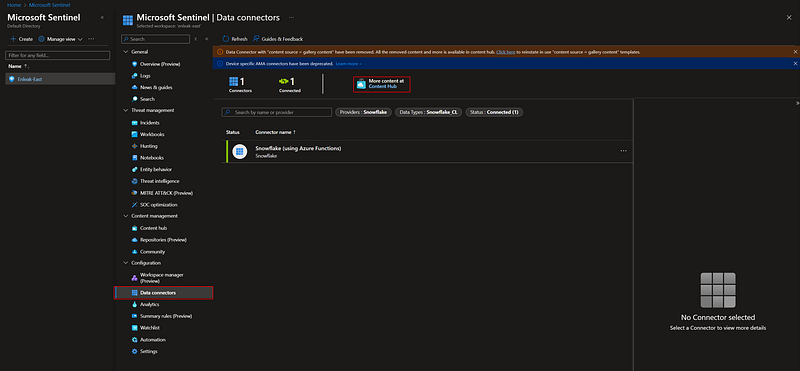Open Content hub in sidebar
Viewport: 800px width, 371px height.
tap(153, 228)
